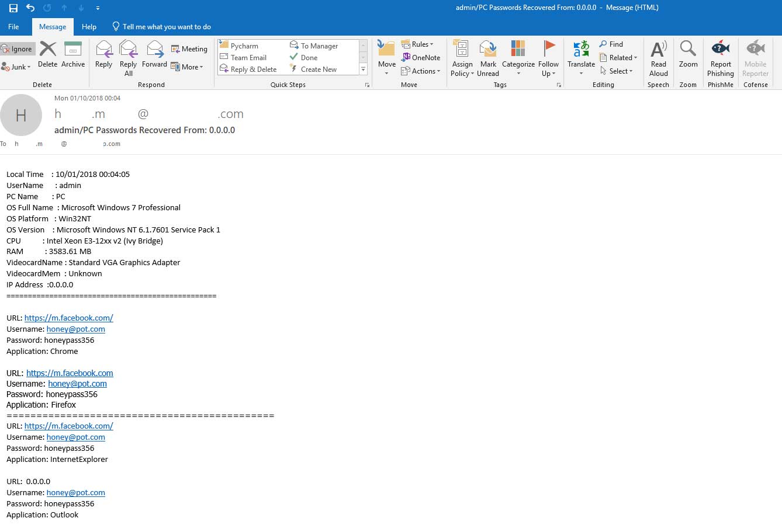782x532 pixels.
Task: Open the More respond options dropdown
Action: click(x=187, y=67)
